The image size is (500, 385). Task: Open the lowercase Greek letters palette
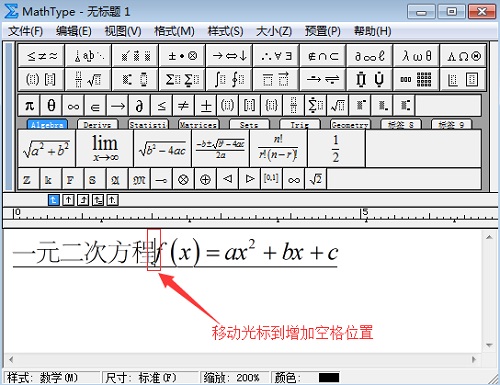(416, 56)
